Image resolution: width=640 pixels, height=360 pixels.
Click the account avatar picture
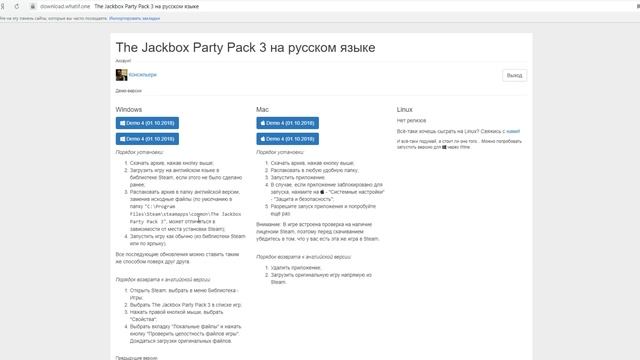121,75
